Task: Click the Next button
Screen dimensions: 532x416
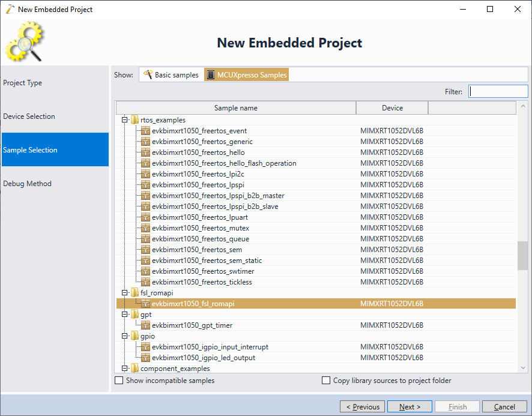Action: pos(410,406)
